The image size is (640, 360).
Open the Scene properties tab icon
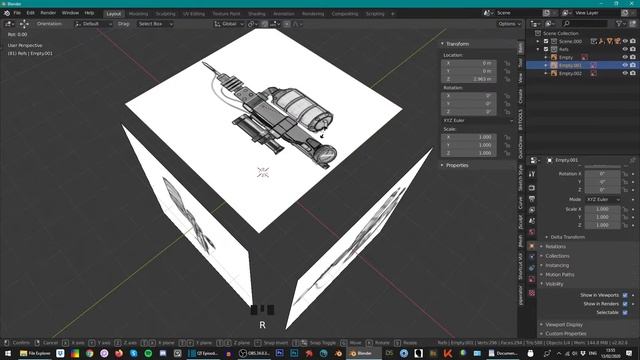531,221
